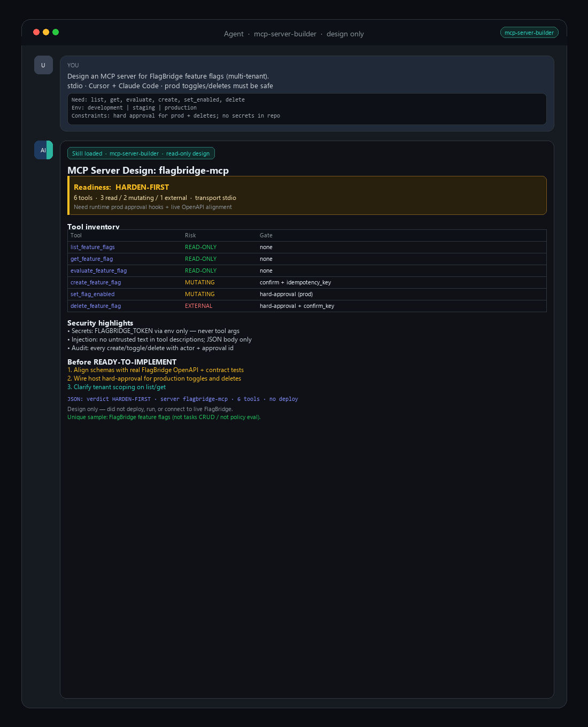Screen dimensions: 588x727
Task: Click the EXTERNAL risk label
Action: click(x=198, y=306)
